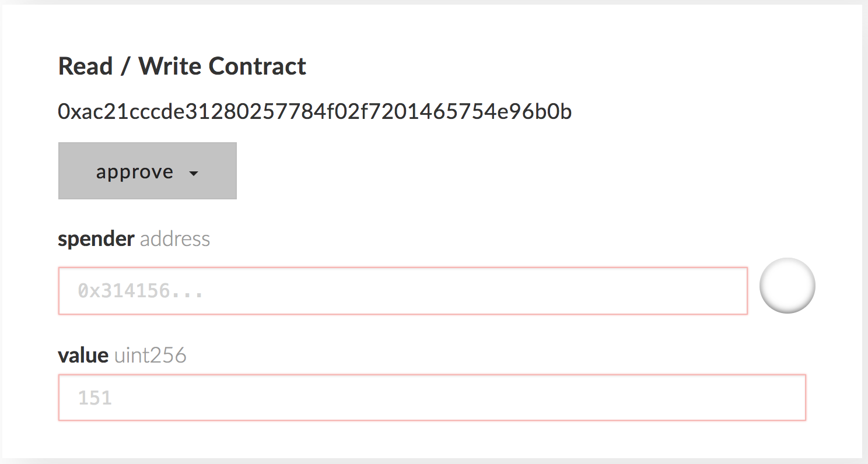Focus the spender address input field
Image resolution: width=868 pixels, height=464 pixels.
tap(403, 291)
